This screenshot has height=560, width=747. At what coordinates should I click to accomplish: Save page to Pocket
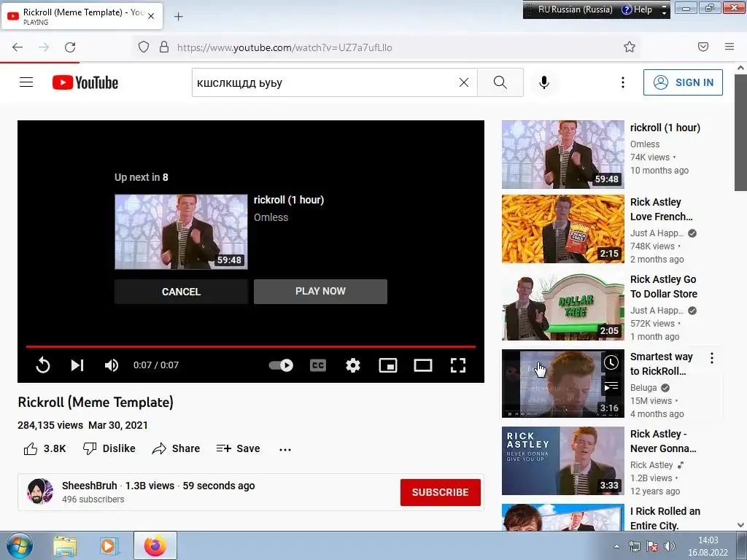tap(703, 47)
